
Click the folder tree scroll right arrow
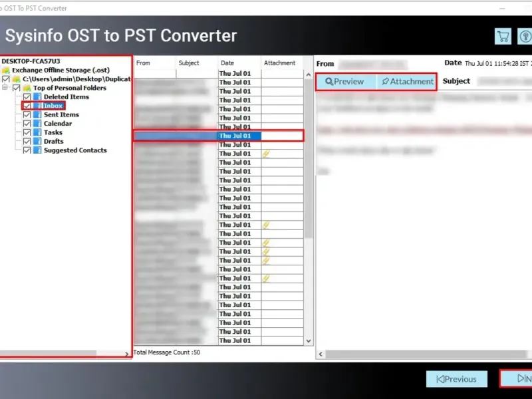(x=126, y=354)
